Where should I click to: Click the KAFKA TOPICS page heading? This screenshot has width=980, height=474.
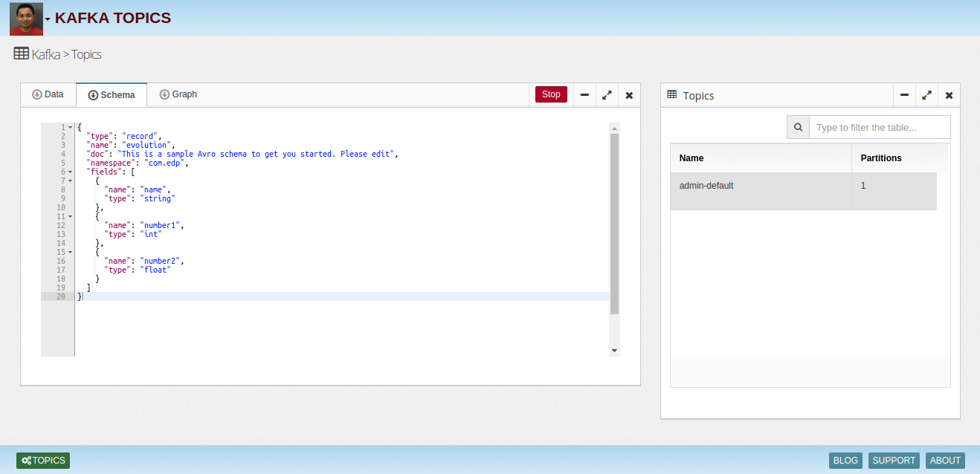[x=113, y=18]
